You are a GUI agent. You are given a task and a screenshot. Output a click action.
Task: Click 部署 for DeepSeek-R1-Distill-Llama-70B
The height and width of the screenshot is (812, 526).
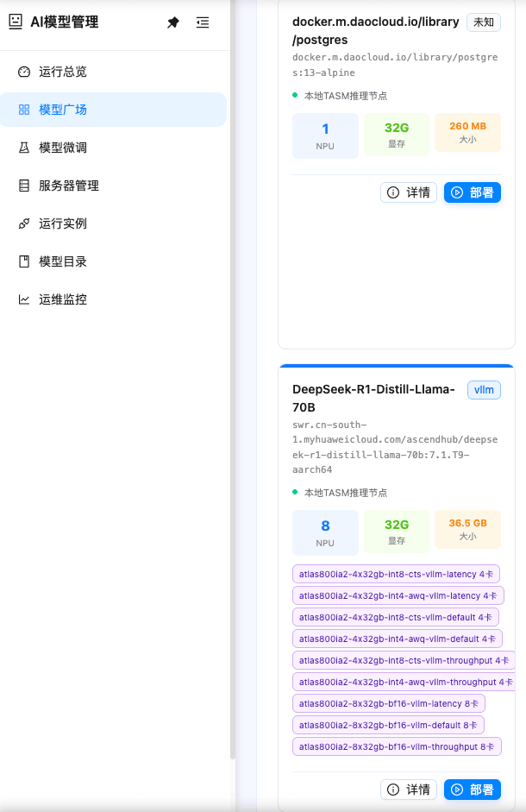473,790
